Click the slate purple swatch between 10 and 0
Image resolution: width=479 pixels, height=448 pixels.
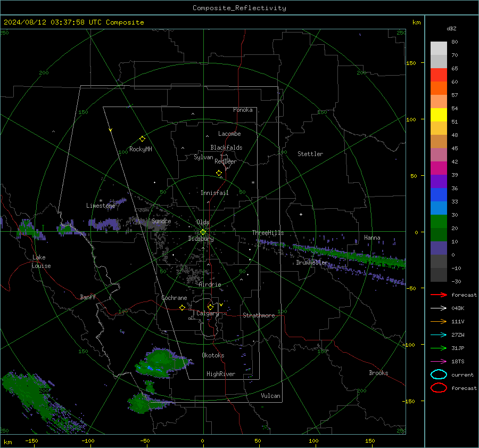coord(439,248)
